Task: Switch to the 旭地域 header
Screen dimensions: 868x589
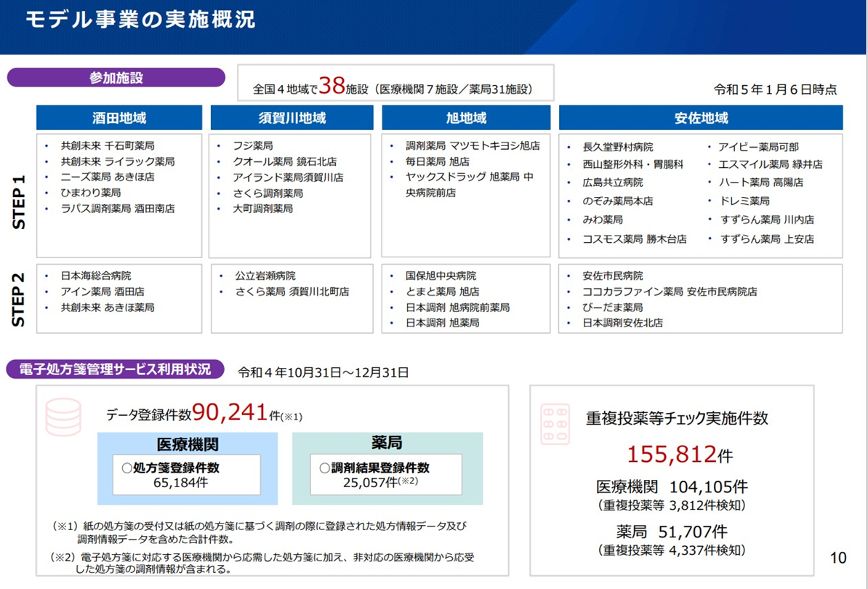Action: click(x=466, y=118)
